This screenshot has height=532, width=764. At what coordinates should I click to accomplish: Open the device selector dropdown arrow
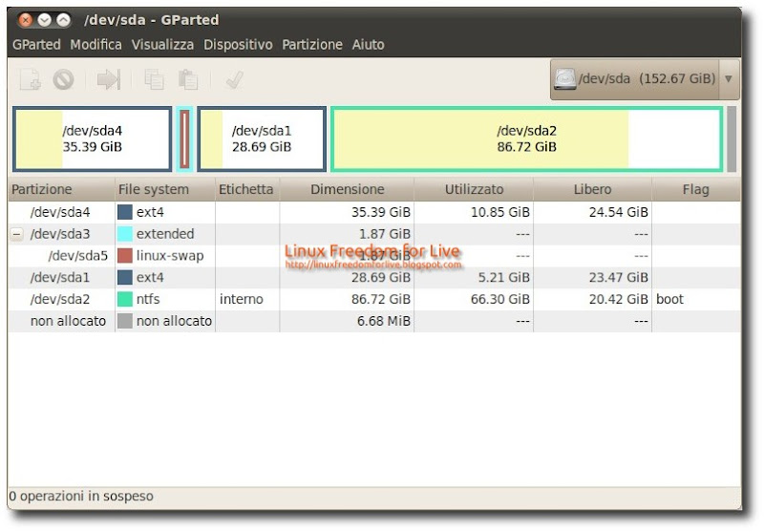(x=729, y=79)
